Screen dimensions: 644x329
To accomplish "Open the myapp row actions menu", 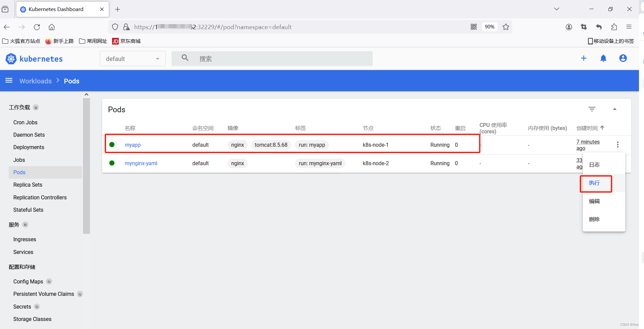I will [x=618, y=144].
